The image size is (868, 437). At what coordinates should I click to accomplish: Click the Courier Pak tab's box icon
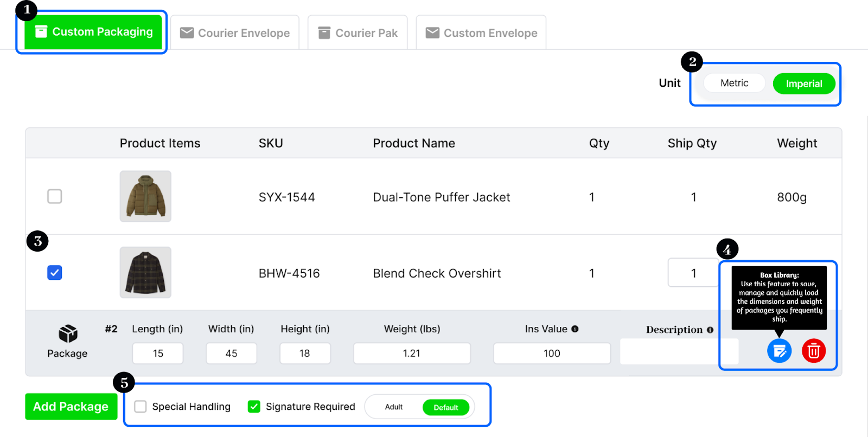coord(324,33)
